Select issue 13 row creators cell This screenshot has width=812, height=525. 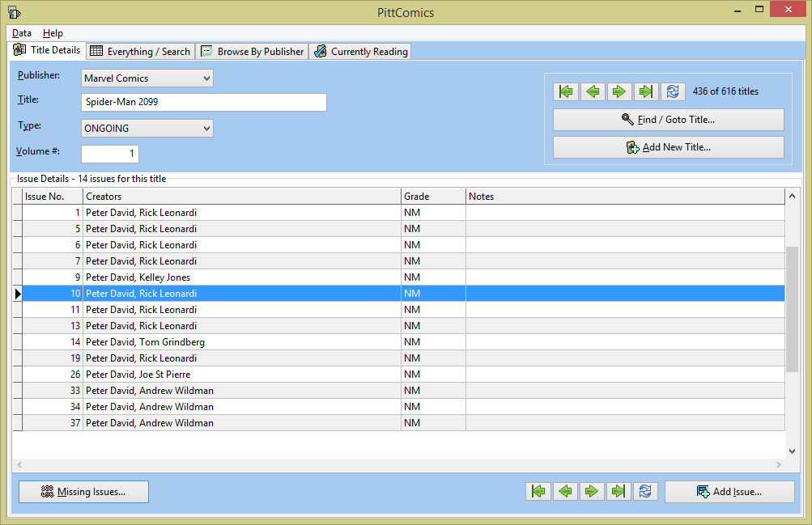click(242, 326)
